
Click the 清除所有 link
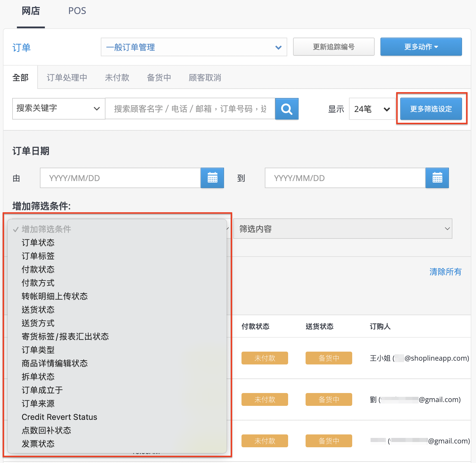[445, 272]
